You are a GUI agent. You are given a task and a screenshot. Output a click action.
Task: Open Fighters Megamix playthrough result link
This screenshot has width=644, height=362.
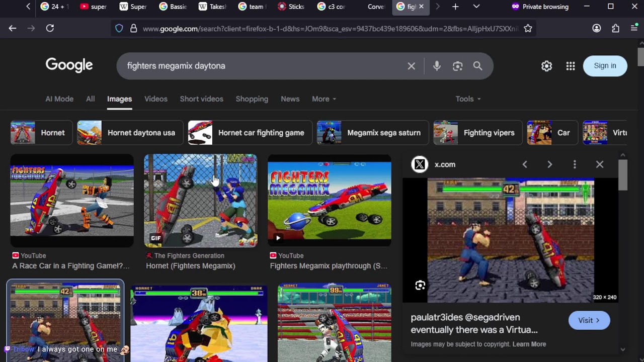[329, 265]
